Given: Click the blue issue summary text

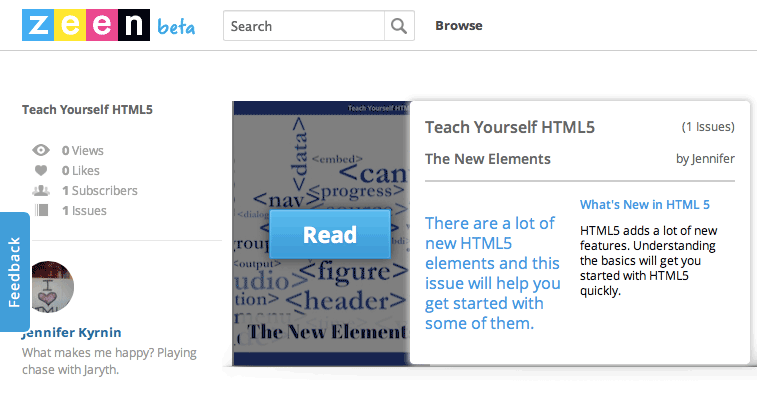Looking at the screenshot, I should (492, 273).
